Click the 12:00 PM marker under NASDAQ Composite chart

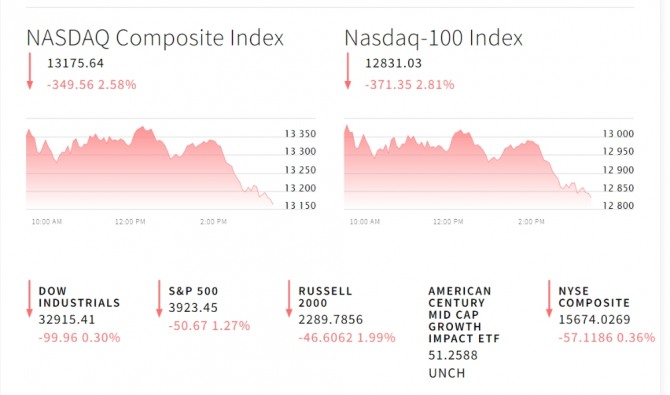(130, 221)
